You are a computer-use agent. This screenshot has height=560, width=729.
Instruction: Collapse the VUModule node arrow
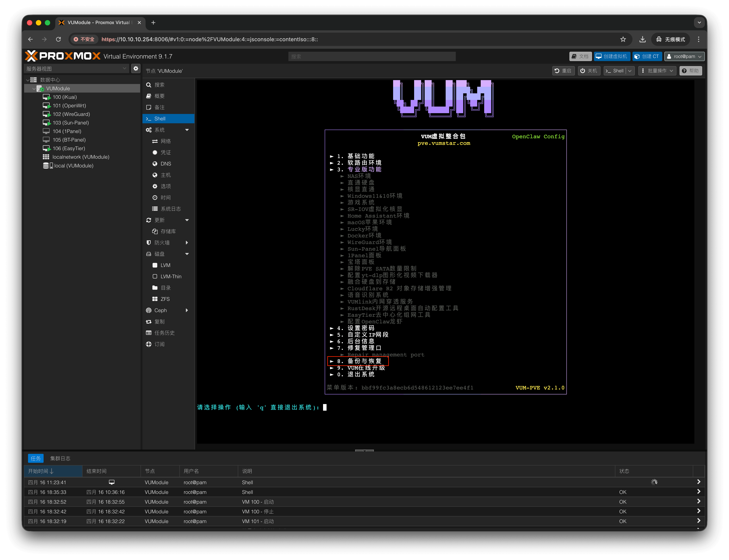click(34, 89)
